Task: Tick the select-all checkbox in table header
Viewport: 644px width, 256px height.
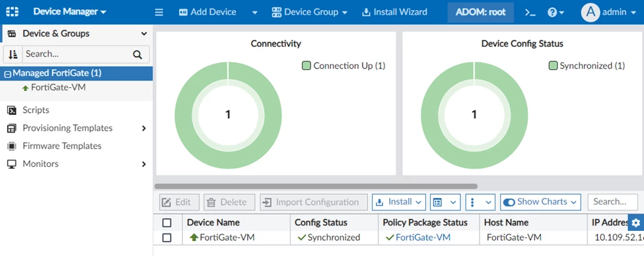Action: click(x=166, y=223)
